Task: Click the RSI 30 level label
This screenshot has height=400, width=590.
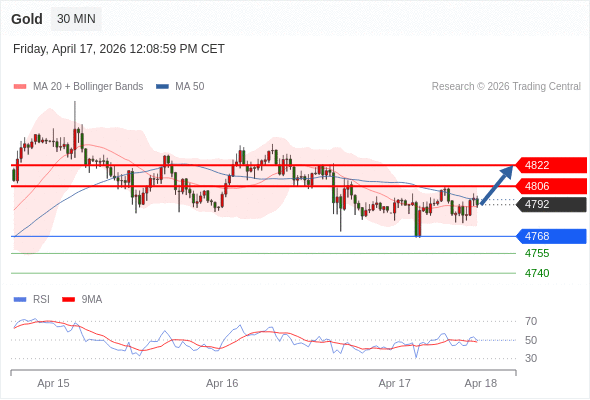Action: pyautogui.click(x=531, y=358)
